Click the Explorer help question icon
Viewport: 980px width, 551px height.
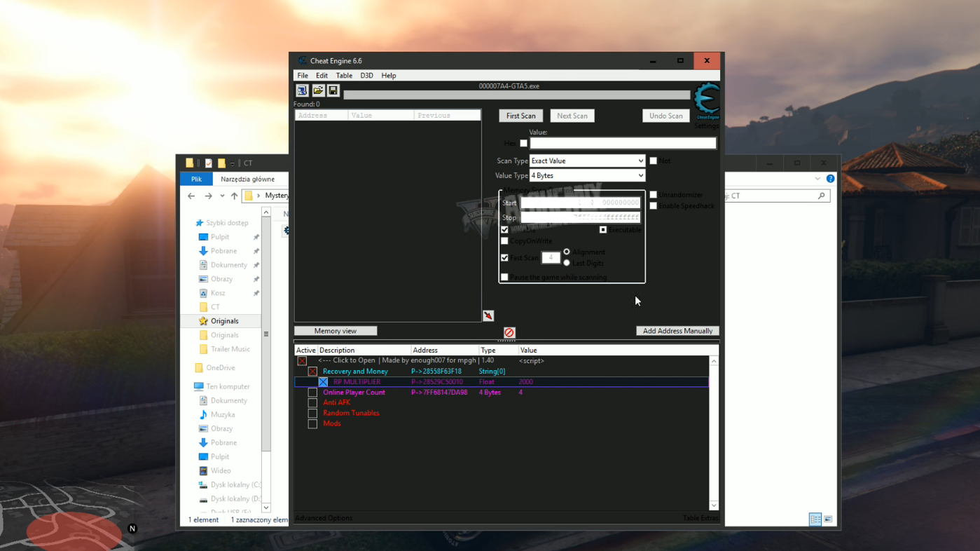pyautogui.click(x=830, y=179)
